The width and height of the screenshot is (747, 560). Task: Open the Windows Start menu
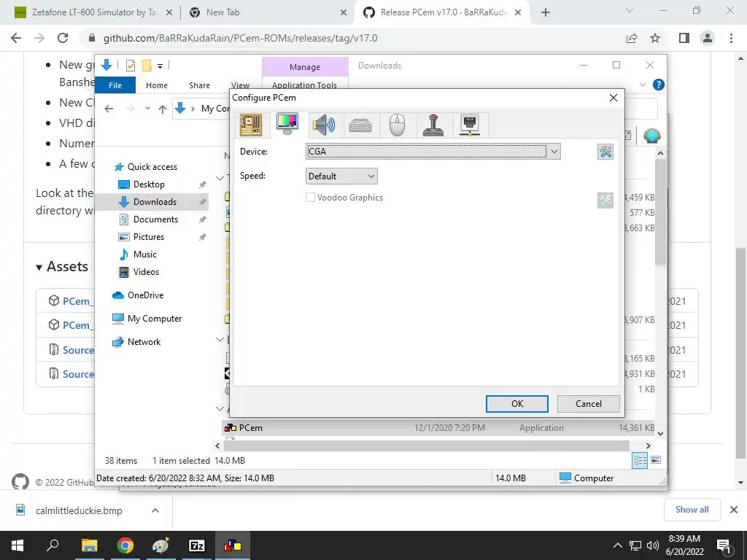point(18,545)
